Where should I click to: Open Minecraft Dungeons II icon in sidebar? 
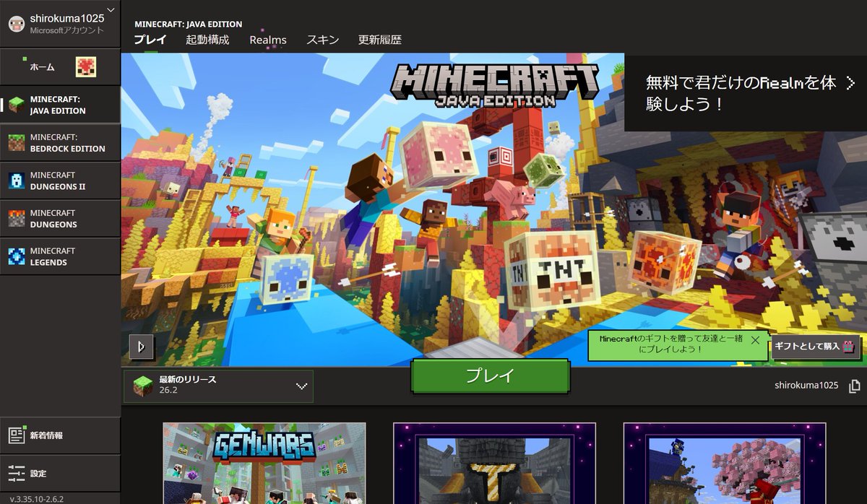17,181
